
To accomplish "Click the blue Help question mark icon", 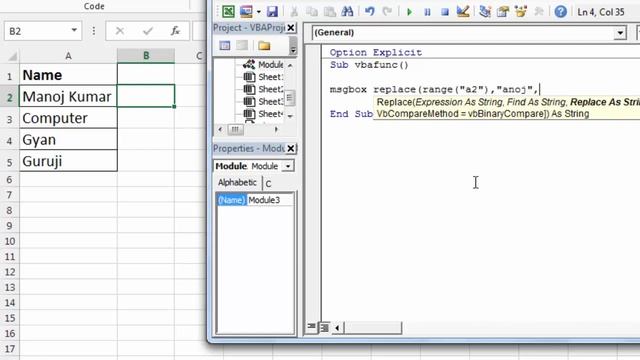I will 560,11.
